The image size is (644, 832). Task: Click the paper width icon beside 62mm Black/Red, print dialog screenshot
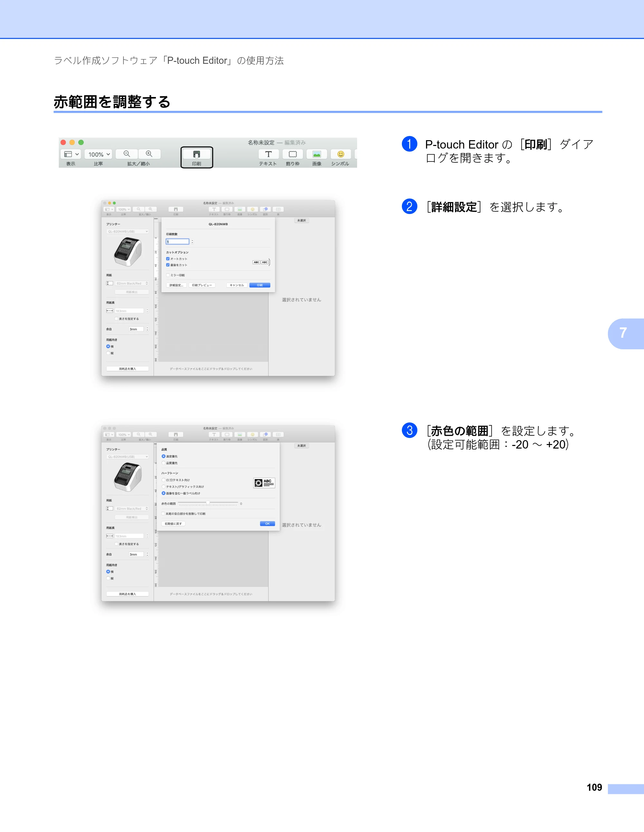pyautogui.click(x=109, y=283)
